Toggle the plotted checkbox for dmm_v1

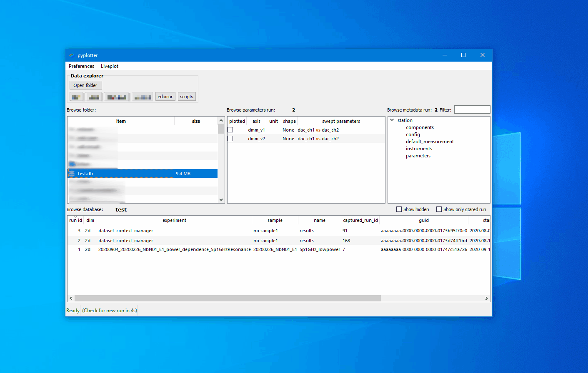click(230, 130)
